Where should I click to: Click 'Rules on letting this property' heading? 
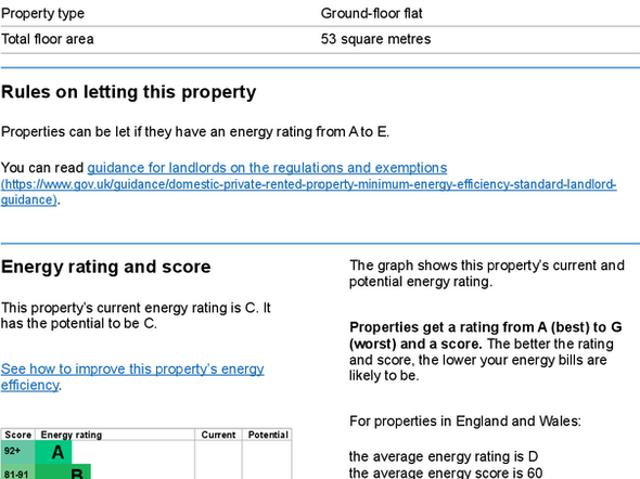[x=128, y=92]
